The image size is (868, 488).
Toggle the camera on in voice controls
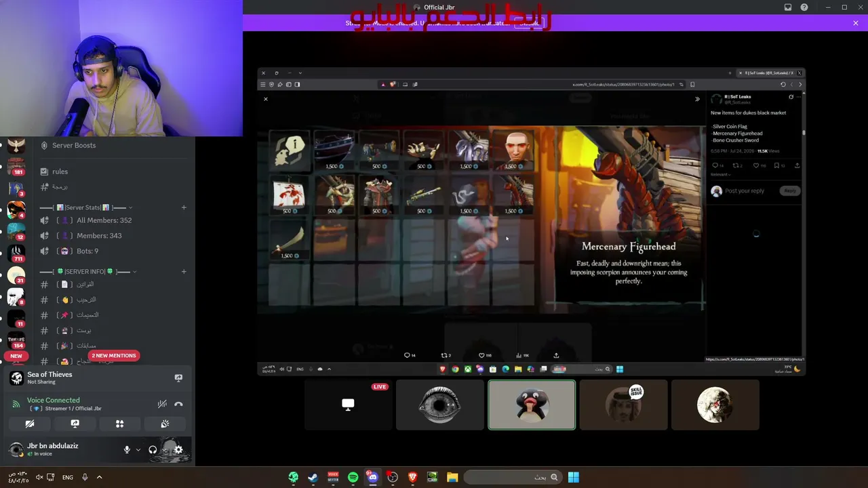coord(30,424)
